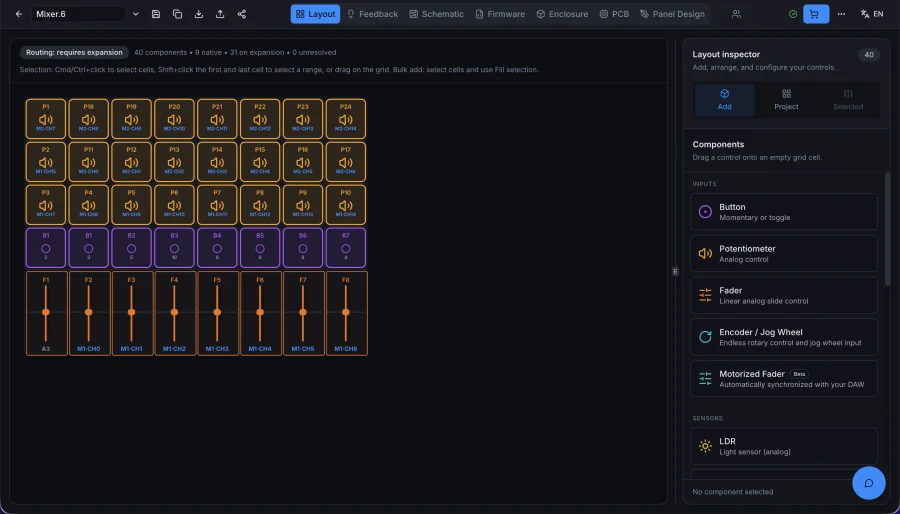Screen dimensions: 900x514
Task: Select button B5 on the grid
Action: (x=260, y=248)
